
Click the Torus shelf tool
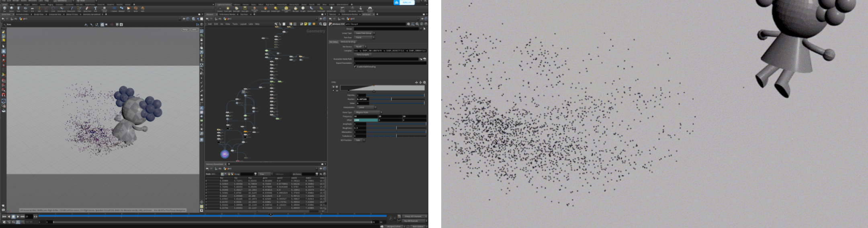point(26,8)
